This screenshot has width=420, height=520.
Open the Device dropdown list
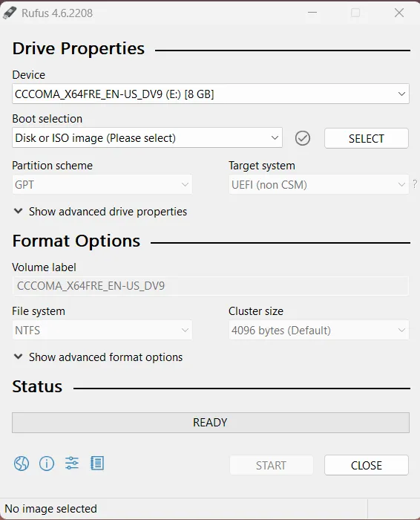[211, 94]
